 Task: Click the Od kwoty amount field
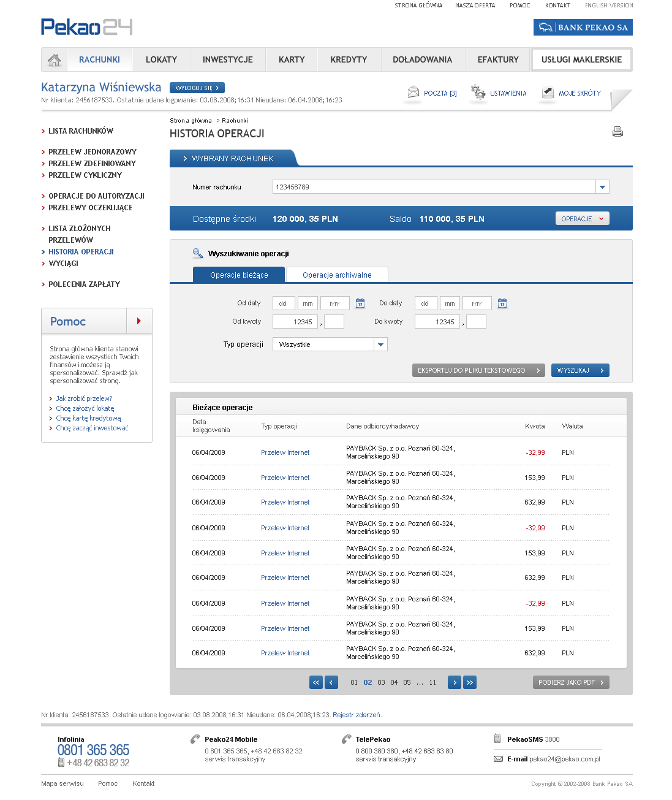295,322
